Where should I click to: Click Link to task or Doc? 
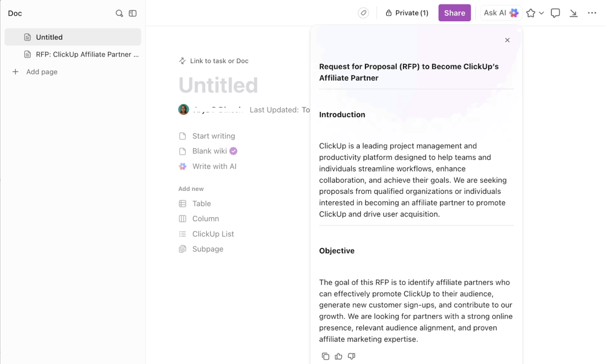tap(219, 61)
